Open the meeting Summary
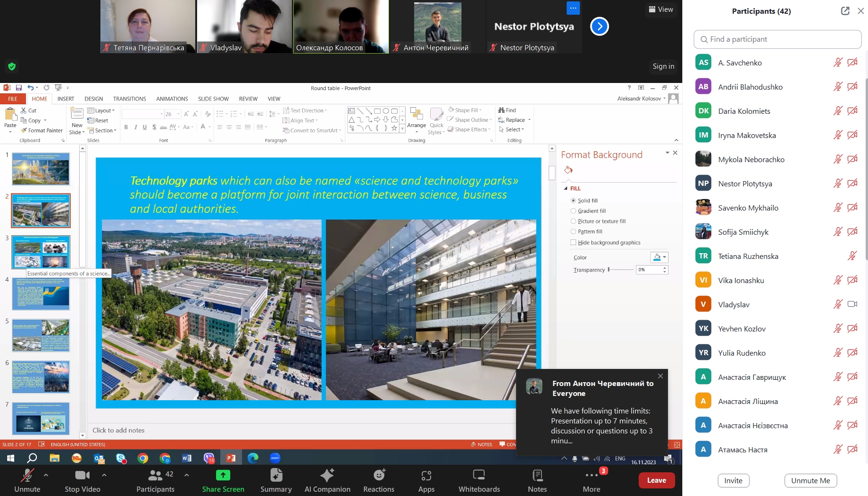 click(276, 480)
